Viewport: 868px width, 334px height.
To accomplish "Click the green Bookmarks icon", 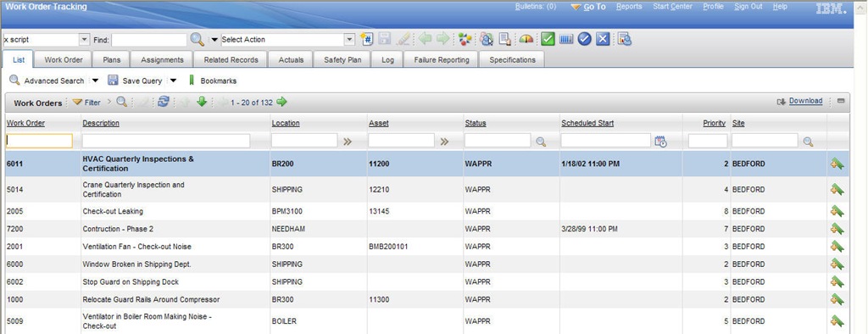I will point(192,81).
